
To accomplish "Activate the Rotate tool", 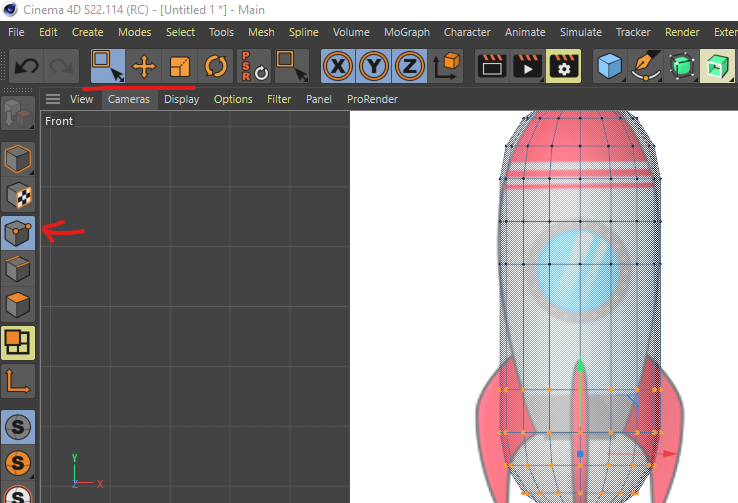I will [x=216, y=66].
